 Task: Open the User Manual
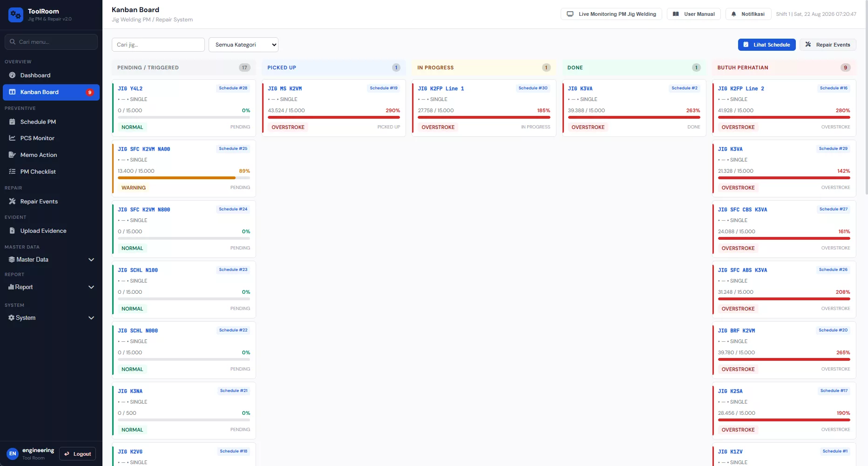pyautogui.click(x=694, y=14)
